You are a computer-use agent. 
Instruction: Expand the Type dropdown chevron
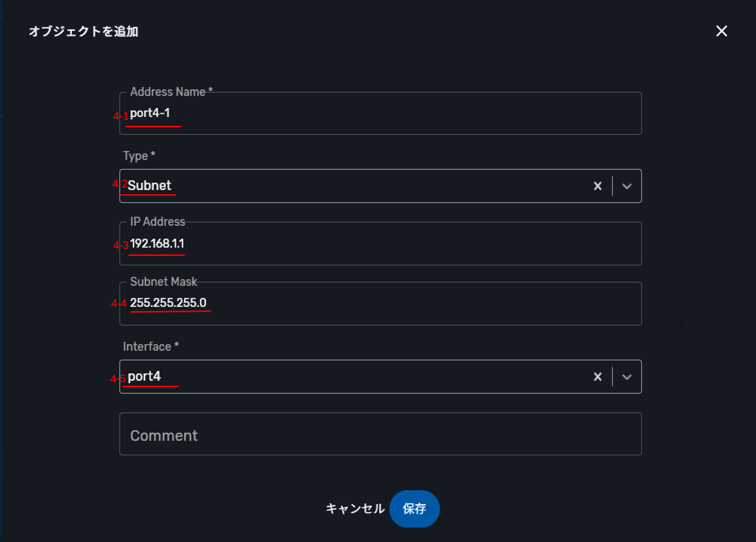click(627, 186)
